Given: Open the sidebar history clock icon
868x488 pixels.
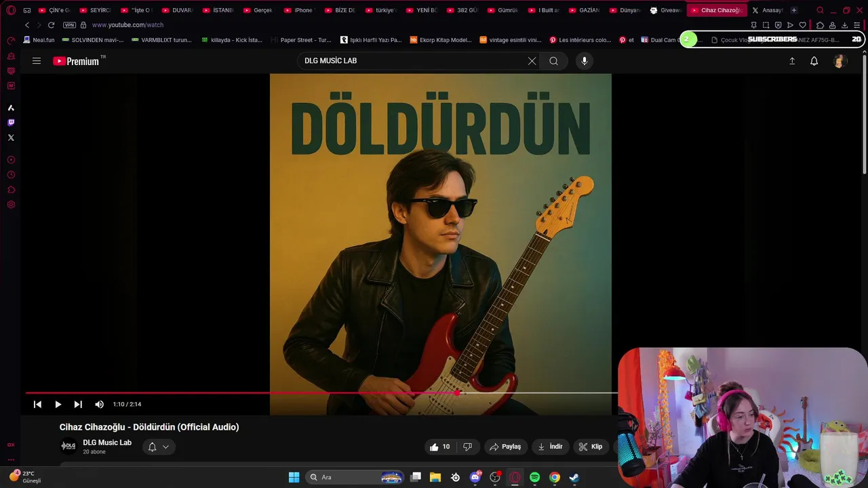Looking at the screenshot, I should (x=11, y=175).
